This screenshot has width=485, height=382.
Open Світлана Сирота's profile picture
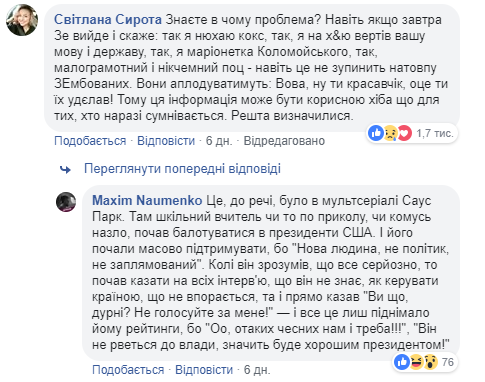click(x=22, y=20)
